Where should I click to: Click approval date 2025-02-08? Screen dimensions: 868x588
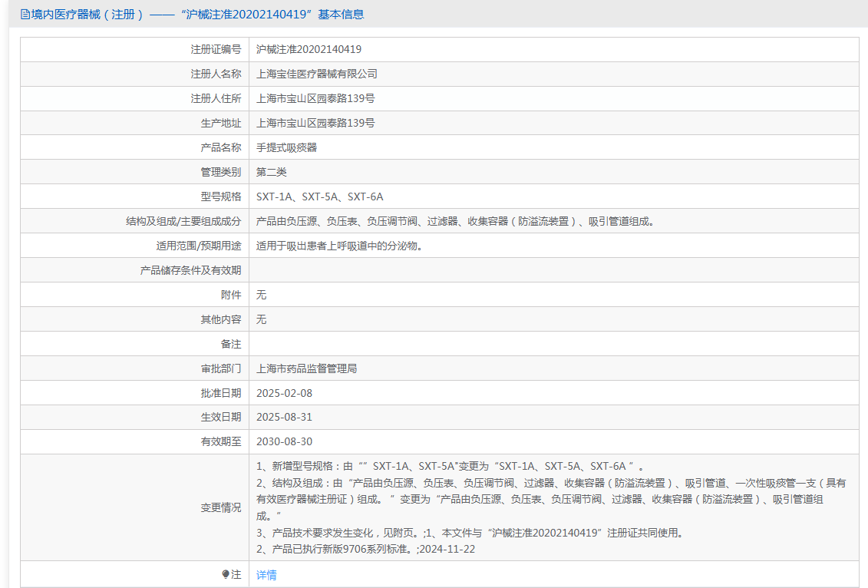coord(284,393)
